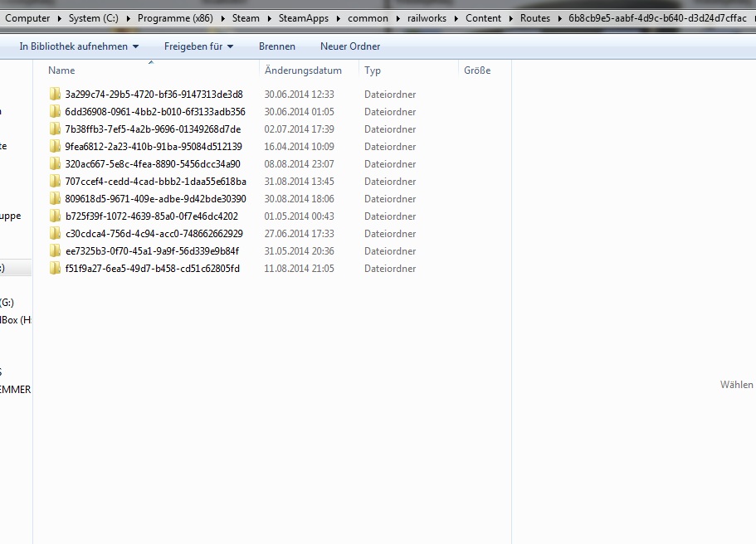Go to SteamApps breadcrumb segment
This screenshot has width=756, height=544.
coord(303,18)
